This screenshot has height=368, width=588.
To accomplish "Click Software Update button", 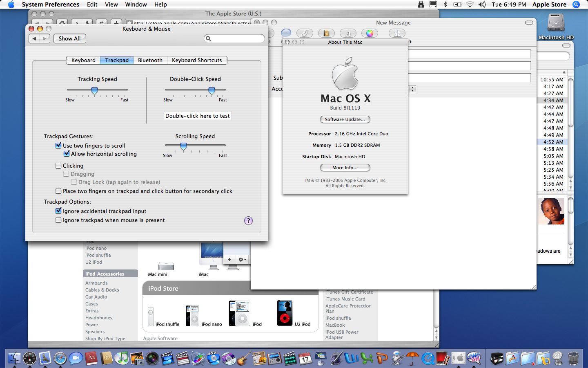I will click(x=345, y=119).
